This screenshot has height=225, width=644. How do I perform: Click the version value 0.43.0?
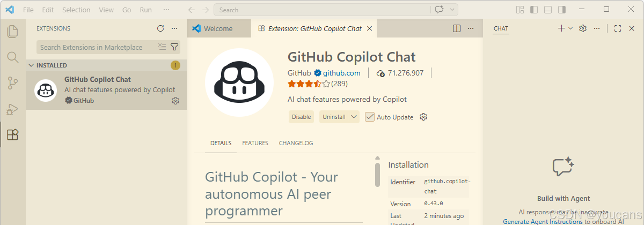click(x=433, y=204)
